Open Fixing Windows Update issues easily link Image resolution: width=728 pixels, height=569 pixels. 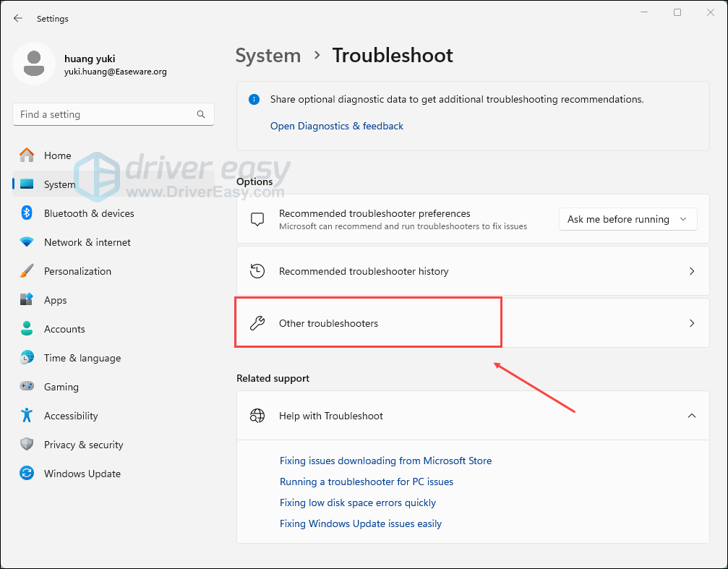[360, 523]
